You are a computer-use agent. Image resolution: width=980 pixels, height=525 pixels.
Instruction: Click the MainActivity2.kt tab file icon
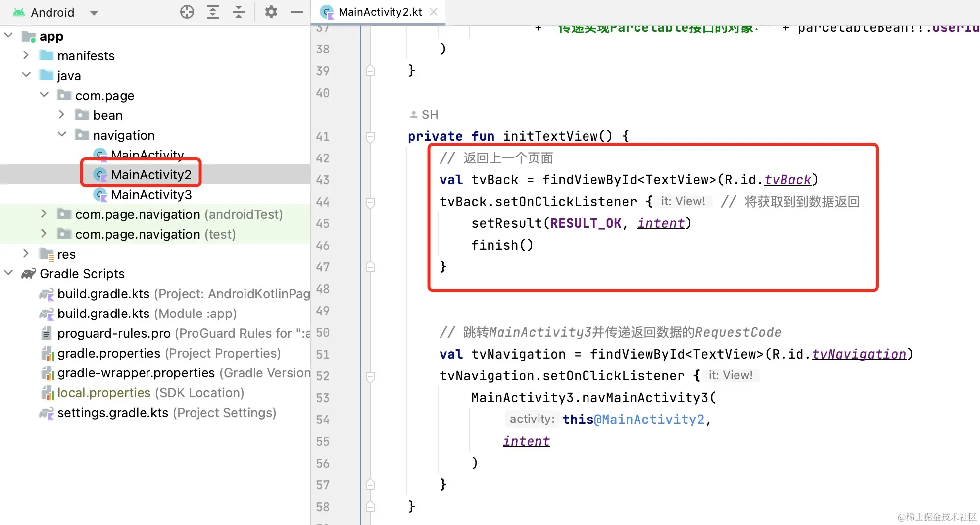click(327, 12)
